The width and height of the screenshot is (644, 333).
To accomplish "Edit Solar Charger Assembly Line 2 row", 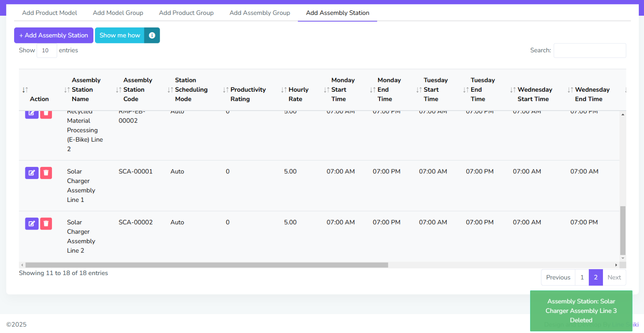I will click(x=32, y=224).
